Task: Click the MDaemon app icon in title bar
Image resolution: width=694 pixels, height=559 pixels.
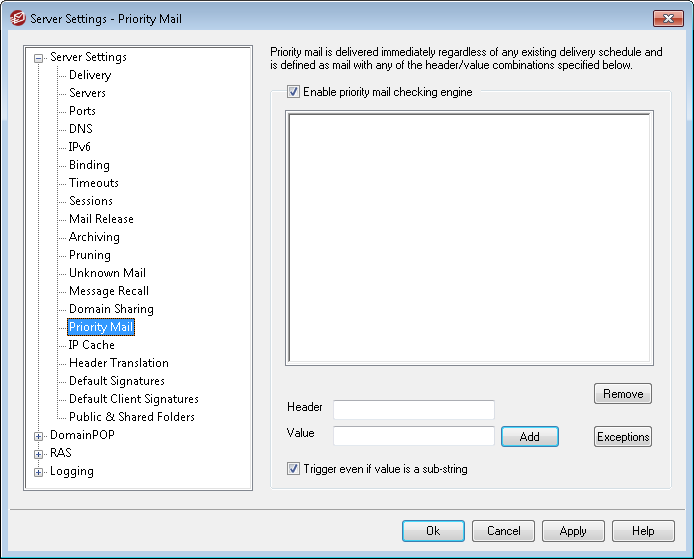Action: pyautogui.click(x=17, y=18)
